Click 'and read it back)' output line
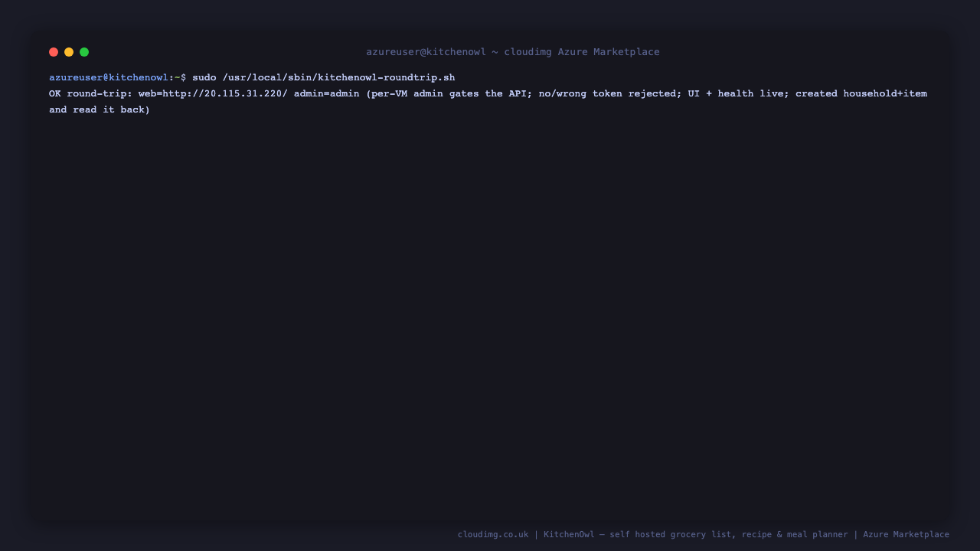This screenshot has height=551, width=980. coord(100,109)
